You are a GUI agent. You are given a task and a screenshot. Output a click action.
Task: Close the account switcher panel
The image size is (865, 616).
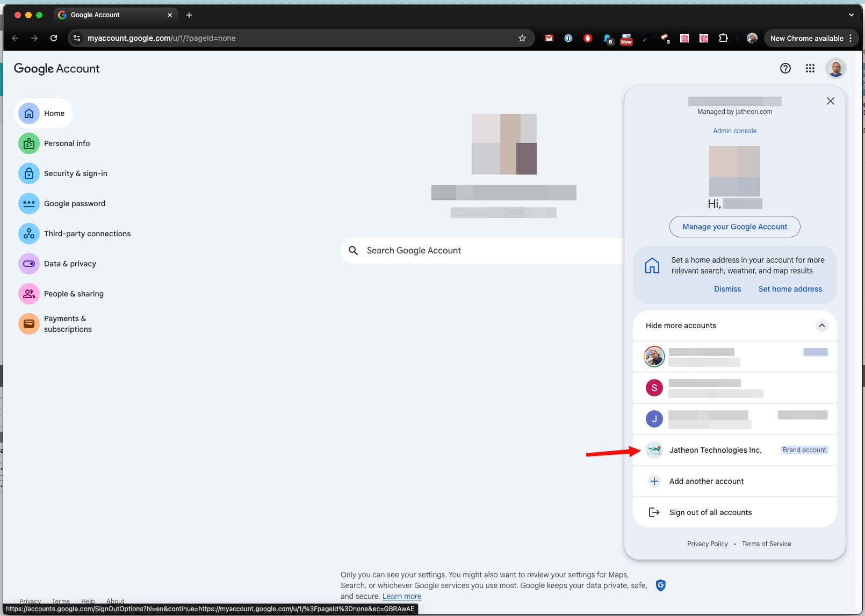pos(831,101)
